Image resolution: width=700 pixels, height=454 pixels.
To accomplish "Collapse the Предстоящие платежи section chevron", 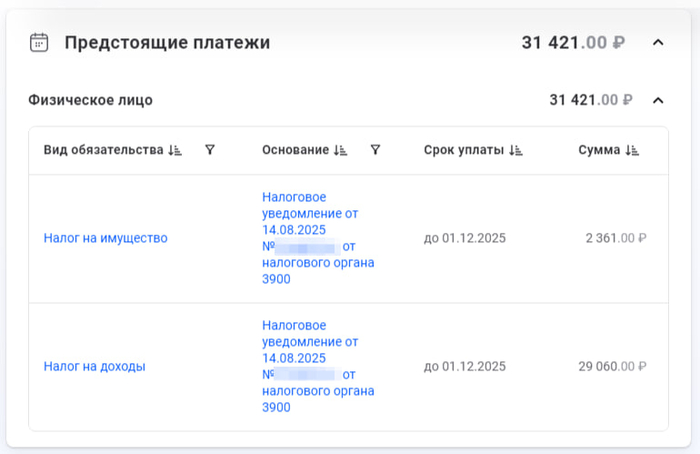I will 657,42.
